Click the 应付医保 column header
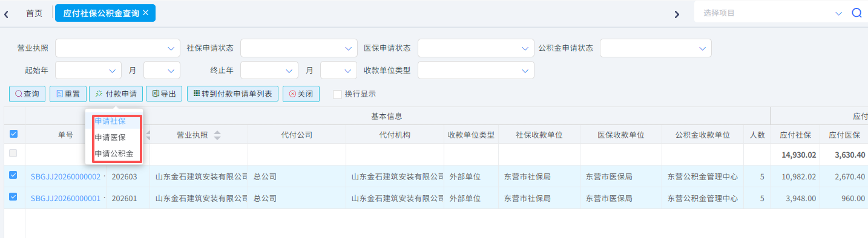Image resolution: width=868 pixels, height=238 pixels. [x=844, y=135]
